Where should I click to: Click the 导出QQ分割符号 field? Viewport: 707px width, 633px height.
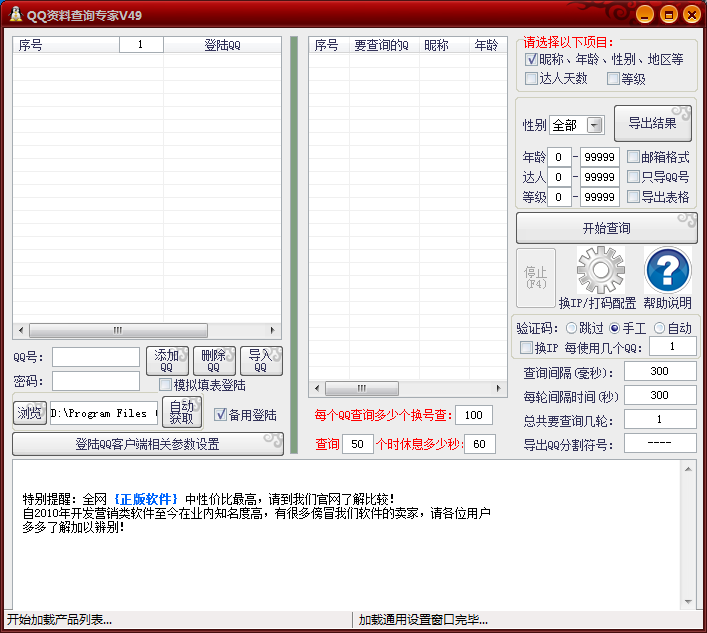[660, 443]
